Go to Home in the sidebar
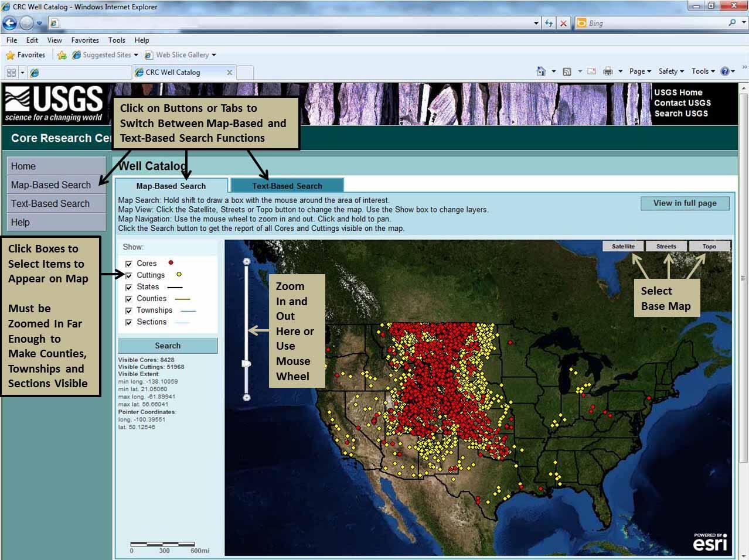The image size is (749, 560). (x=56, y=166)
